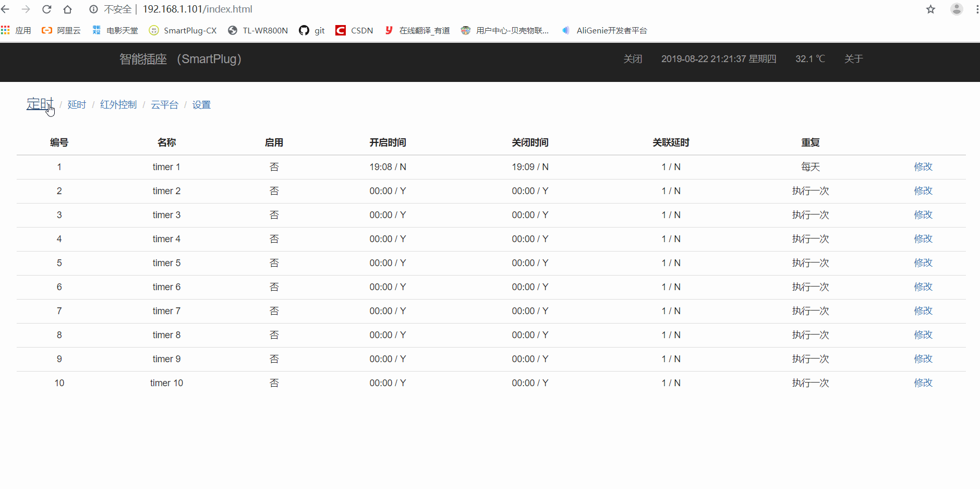980x489 pixels.
Task: Open the user profile avatar icon
Action: click(x=957, y=9)
